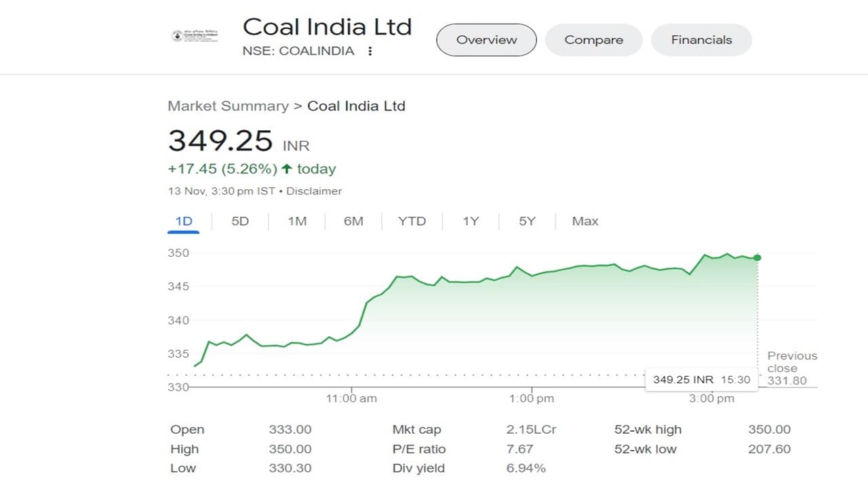The width and height of the screenshot is (868, 488).
Task: Show the 1M price chart
Action: [x=297, y=221]
